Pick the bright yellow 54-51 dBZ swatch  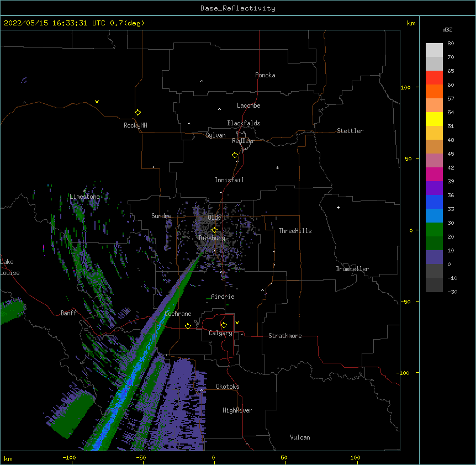tap(434, 119)
